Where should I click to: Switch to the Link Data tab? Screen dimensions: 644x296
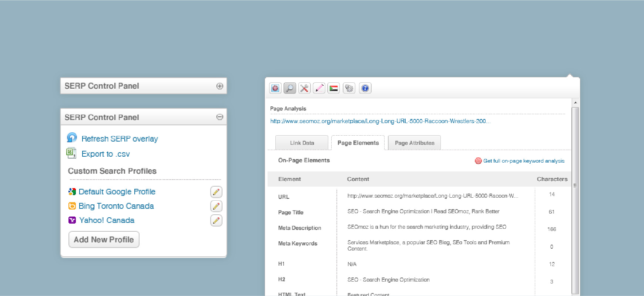click(x=302, y=143)
